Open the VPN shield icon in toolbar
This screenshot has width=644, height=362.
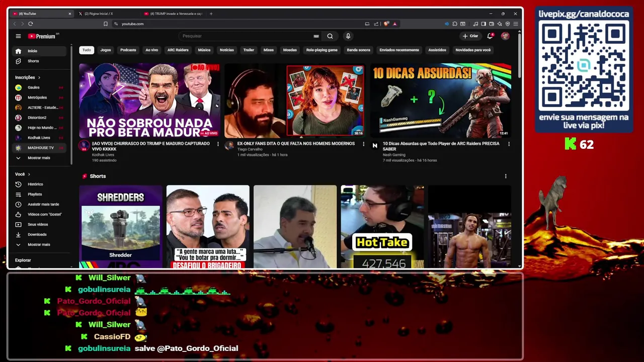[508, 24]
